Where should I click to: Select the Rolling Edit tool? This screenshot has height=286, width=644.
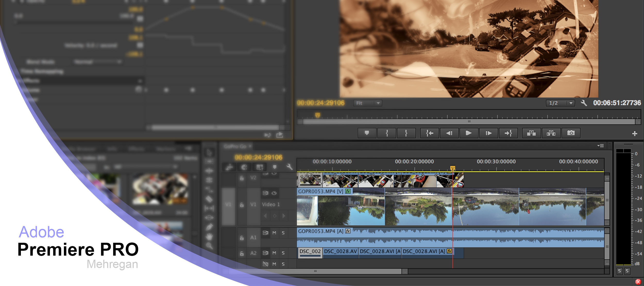click(209, 180)
